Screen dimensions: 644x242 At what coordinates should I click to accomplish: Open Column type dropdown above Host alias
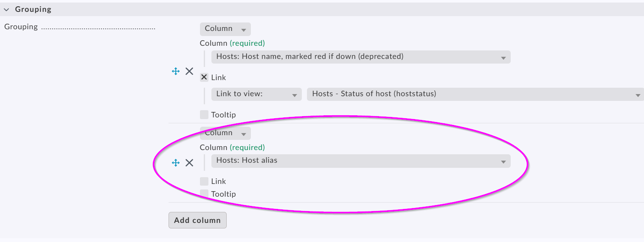[225, 133]
